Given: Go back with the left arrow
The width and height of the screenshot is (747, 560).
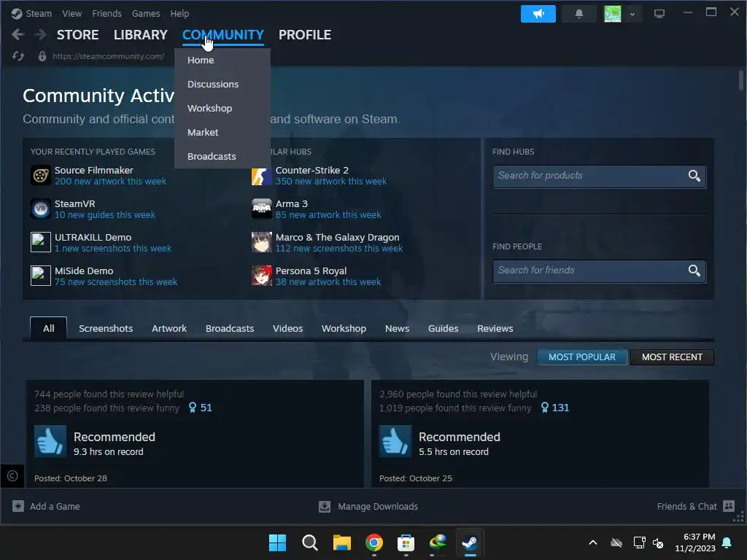Looking at the screenshot, I should [x=18, y=34].
